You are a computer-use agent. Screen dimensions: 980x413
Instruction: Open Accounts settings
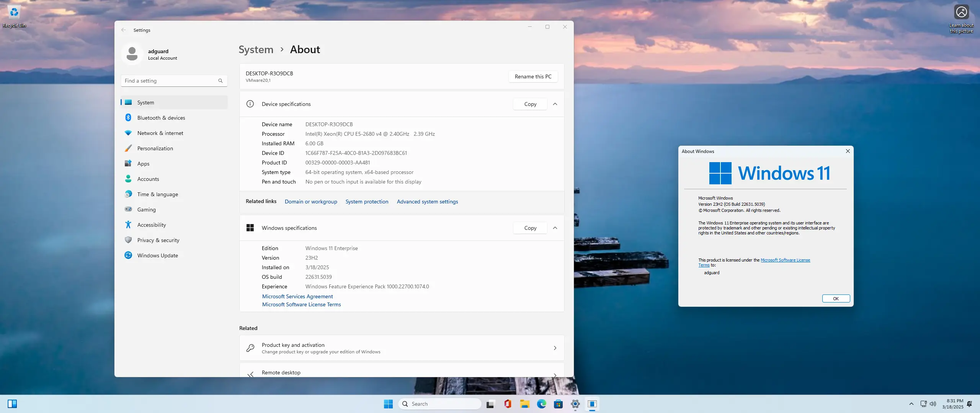(x=147, y=179)
